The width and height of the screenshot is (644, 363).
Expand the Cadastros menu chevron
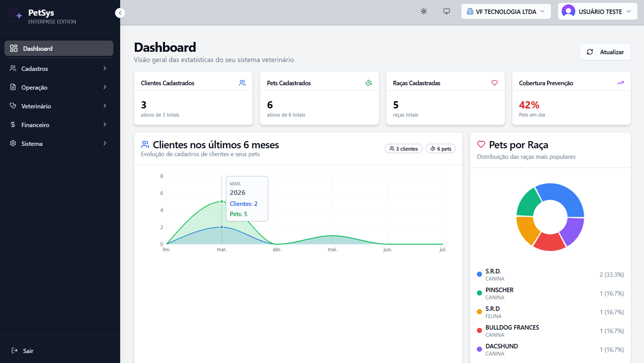[x=105, y=69]
